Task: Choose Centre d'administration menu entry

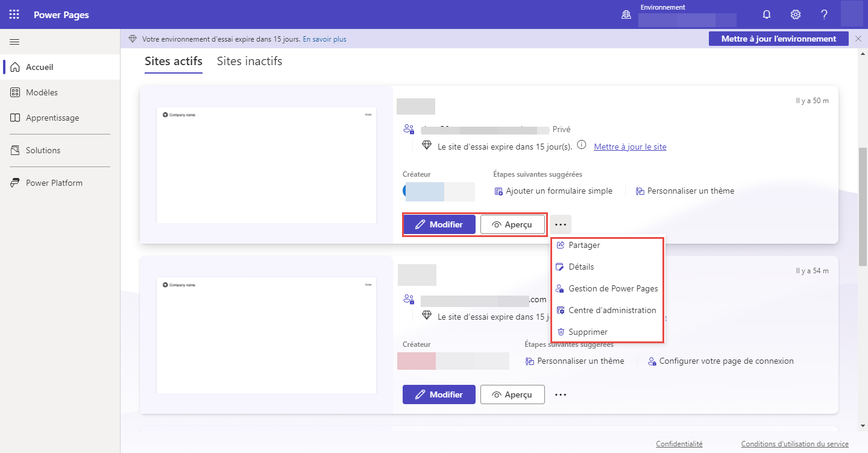Action: pos(608,310)
